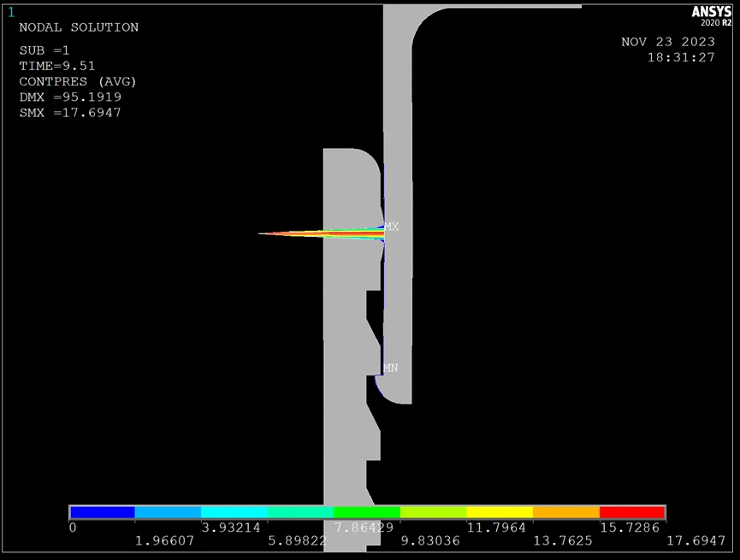Click the MN minimum marker label
This screenshot has height=560, width=740.
pyautogui.click(x=390, y=368)
